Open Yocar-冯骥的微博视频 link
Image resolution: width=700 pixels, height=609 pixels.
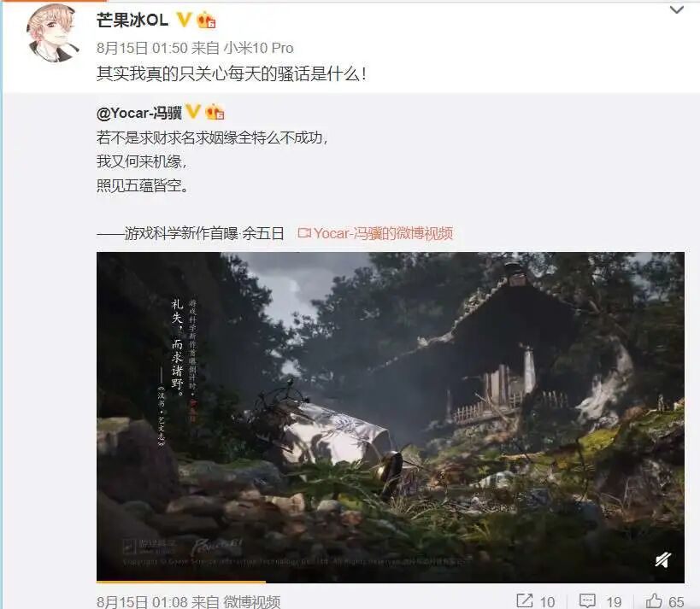[x=383, y=233]
